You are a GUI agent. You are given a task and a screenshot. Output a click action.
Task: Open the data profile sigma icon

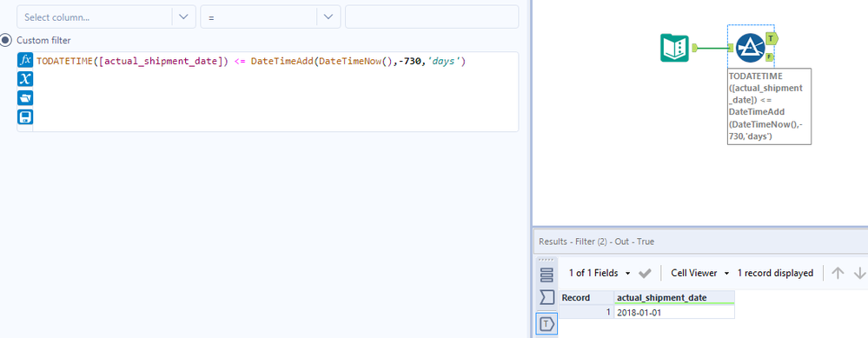(x=547, y=298)
